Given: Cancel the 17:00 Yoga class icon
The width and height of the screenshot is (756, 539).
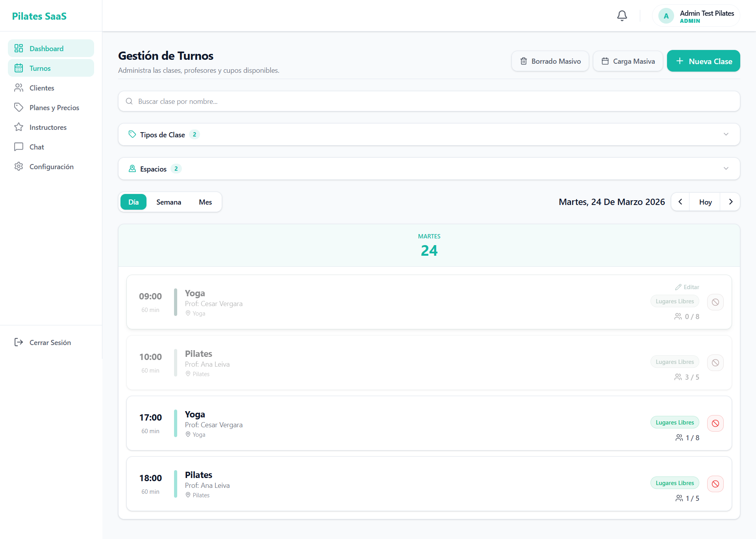Looking at the screenshot, I should [x=715, y=423].
